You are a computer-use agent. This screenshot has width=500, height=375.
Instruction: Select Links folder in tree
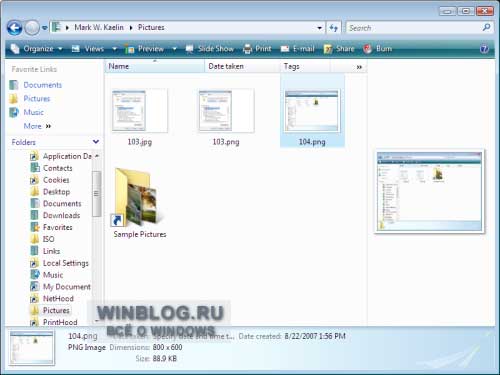[45, 251]
